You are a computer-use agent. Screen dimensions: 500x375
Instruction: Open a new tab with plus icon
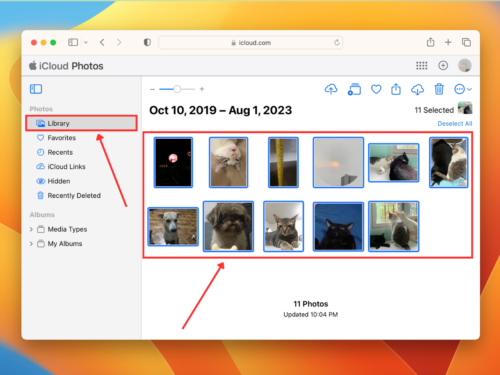pos(448,42)
